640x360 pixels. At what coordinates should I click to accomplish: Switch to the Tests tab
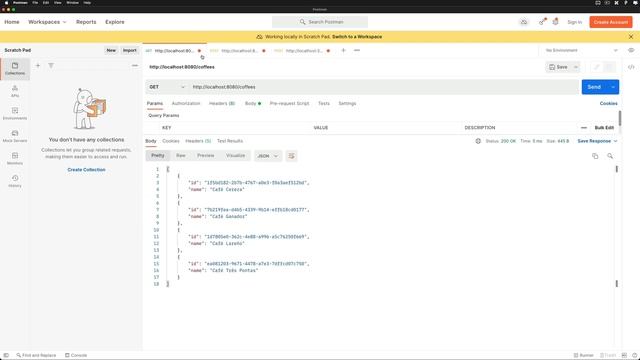pos(324,104)
